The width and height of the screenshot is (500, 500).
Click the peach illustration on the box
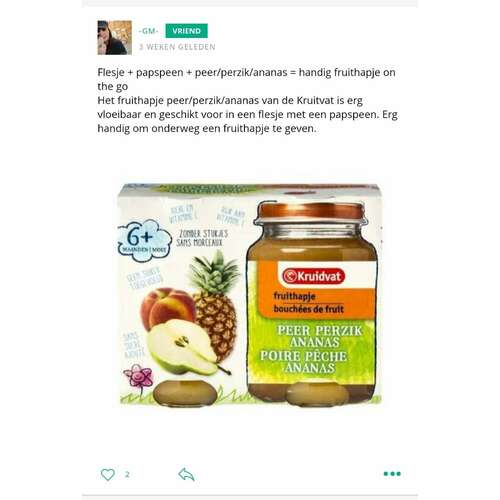167,307
